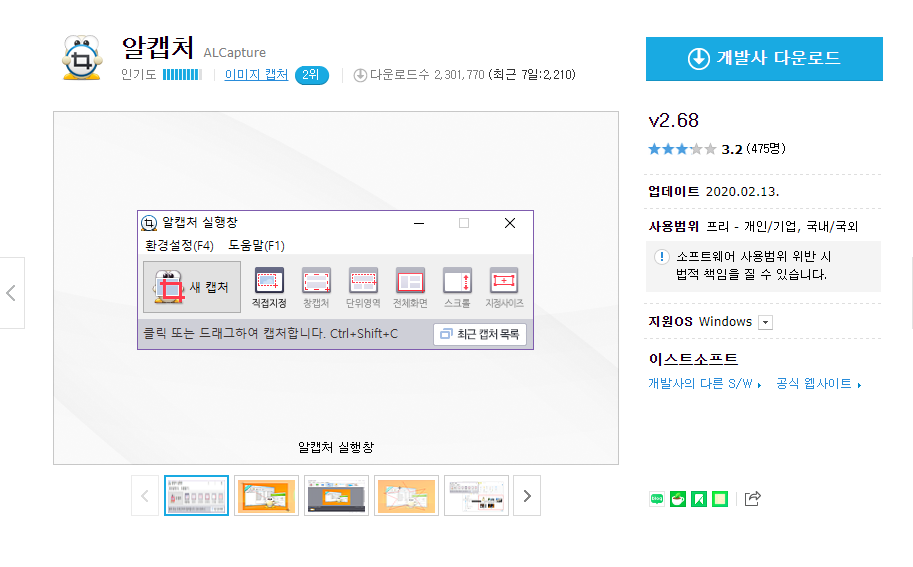Select 단위영역 capture tool in preview
The image size is (913, 567).
pos(363,288)
